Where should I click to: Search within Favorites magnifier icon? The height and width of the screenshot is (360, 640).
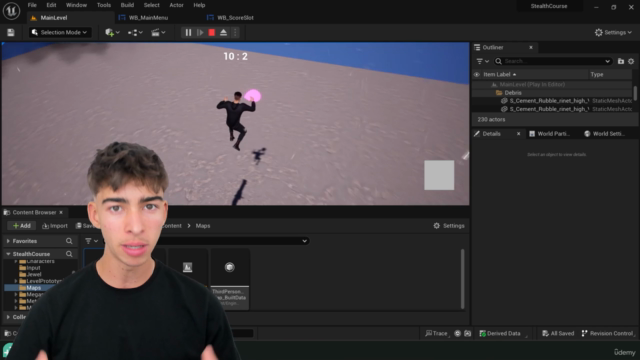click(x=69, y=241)
